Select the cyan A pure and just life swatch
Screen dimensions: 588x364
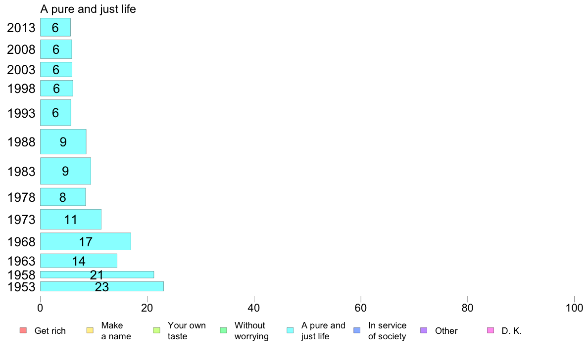point(290,330)
